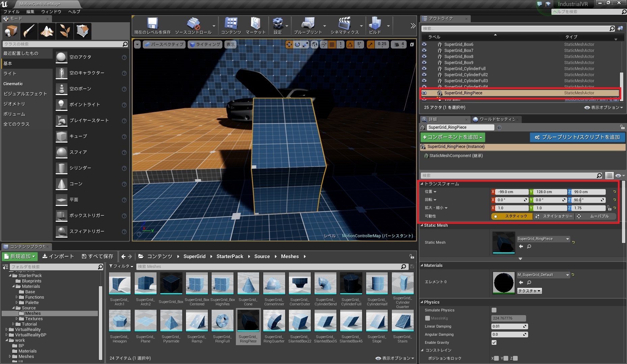Select the Paint mode brush icon
The height and width of the screenshot is (364, 627).
coord(29,31)
